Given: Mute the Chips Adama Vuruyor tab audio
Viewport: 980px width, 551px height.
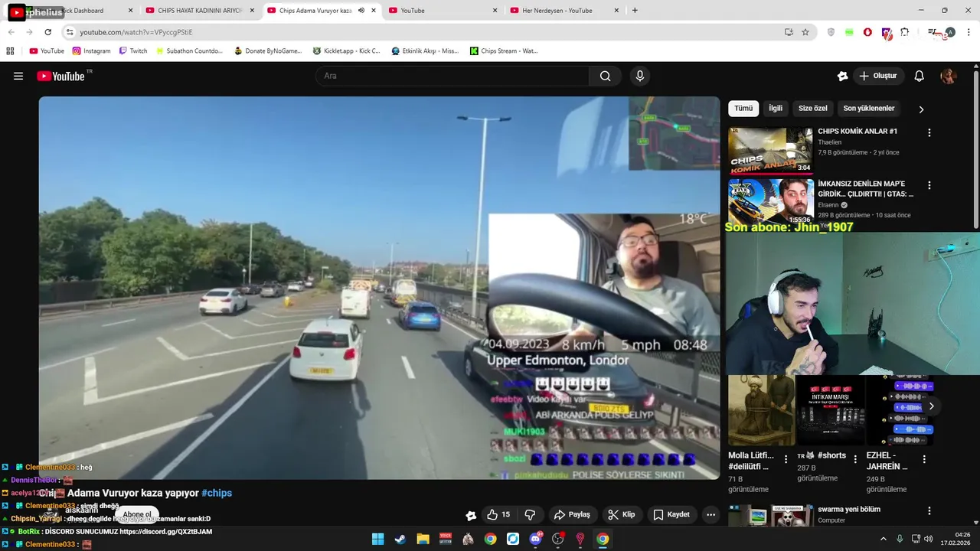Looking at the screenshot, I should click(361, 11).
